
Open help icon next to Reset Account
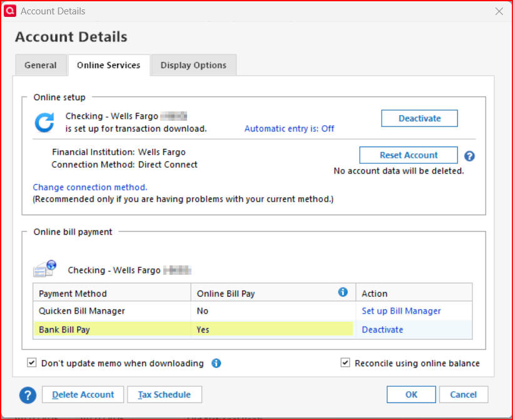click(469, 156)
